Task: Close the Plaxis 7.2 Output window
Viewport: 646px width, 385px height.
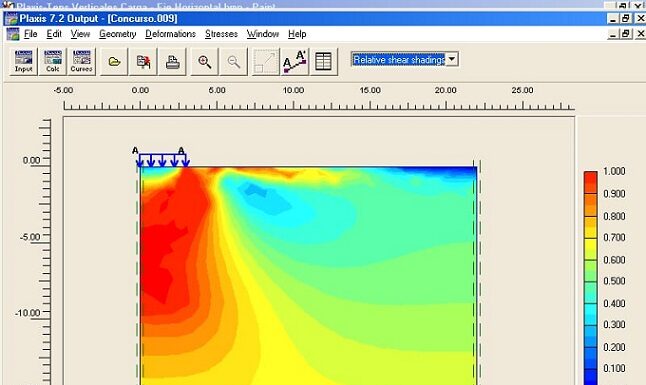Action: click(x=640, y=19)
